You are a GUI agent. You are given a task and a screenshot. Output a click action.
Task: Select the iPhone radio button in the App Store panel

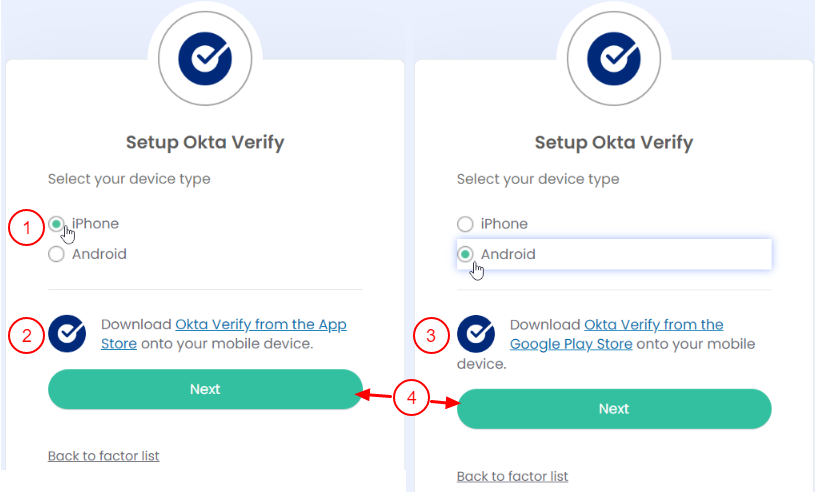pos(57,224)
